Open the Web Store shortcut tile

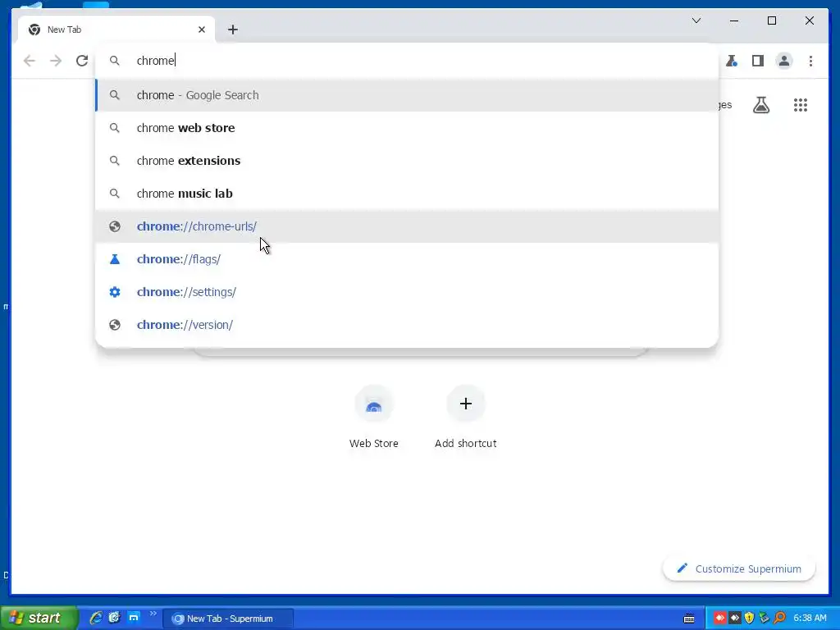(374, 418)
